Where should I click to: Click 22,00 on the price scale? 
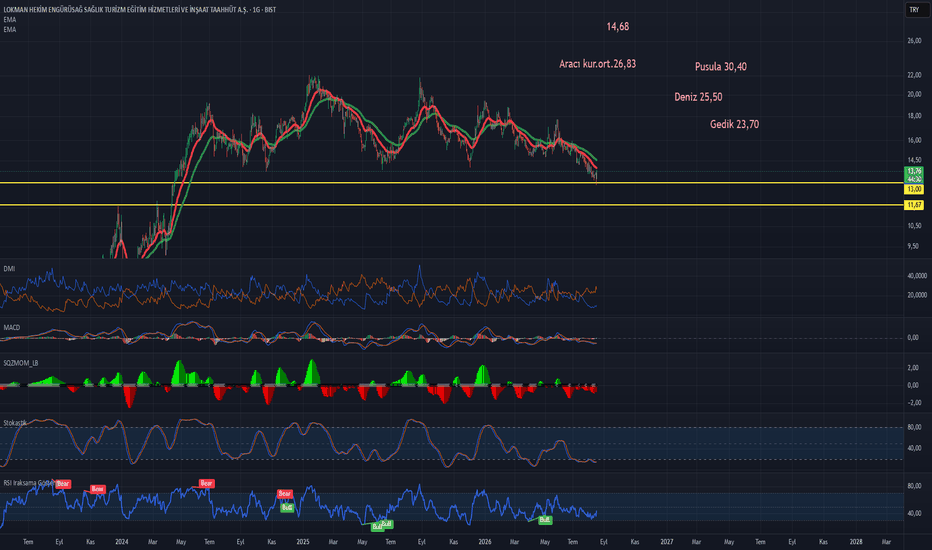point(914,75)
